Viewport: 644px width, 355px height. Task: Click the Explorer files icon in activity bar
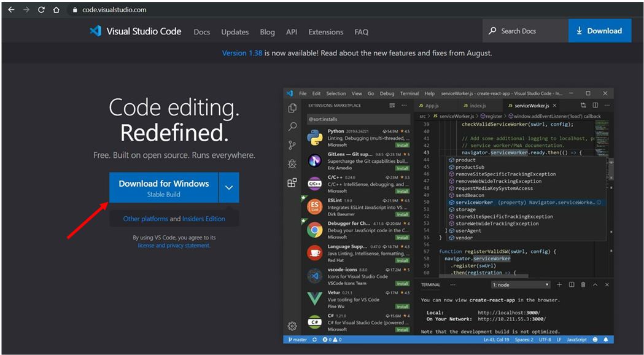(x=292, y=107)
